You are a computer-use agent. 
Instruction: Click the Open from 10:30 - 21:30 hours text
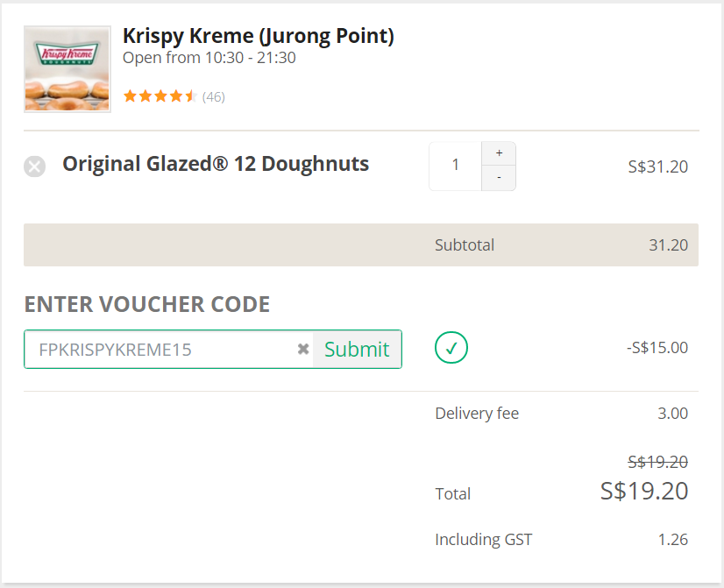tap(209, 58)
